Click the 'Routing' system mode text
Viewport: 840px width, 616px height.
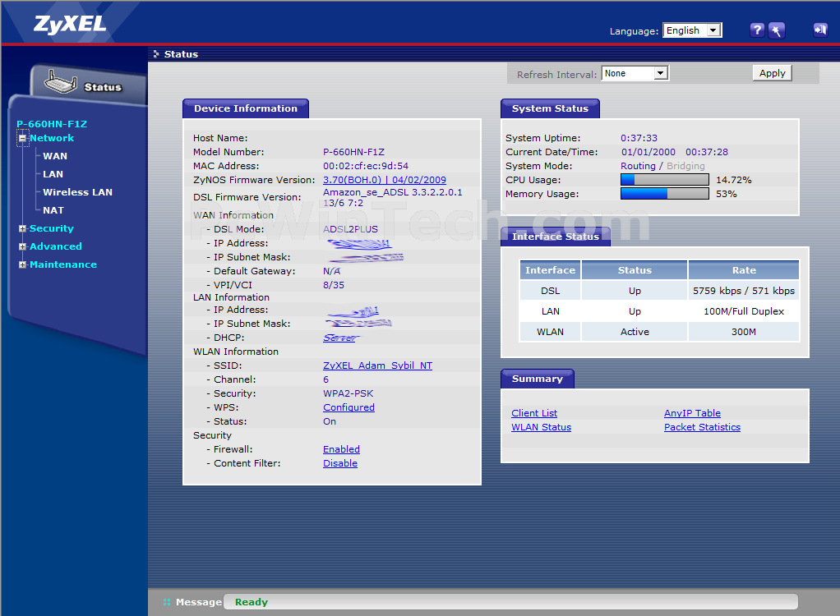638,166
